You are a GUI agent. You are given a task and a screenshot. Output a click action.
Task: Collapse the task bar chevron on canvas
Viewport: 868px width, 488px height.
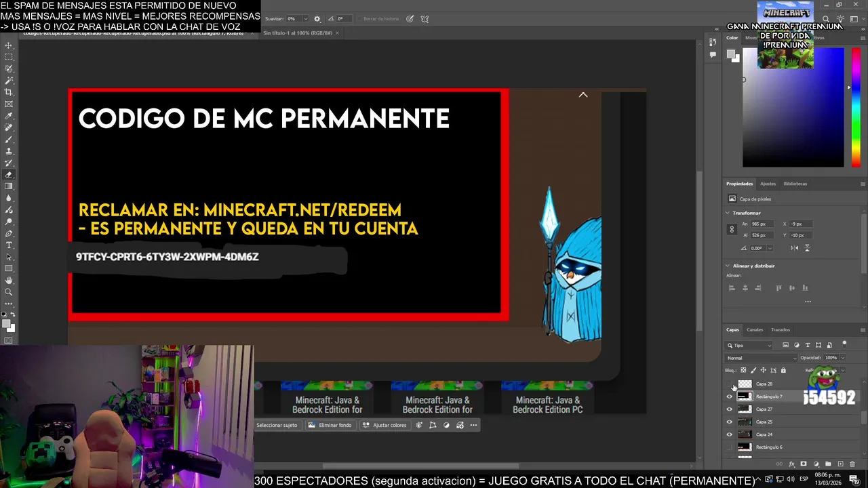pos(583,95)
